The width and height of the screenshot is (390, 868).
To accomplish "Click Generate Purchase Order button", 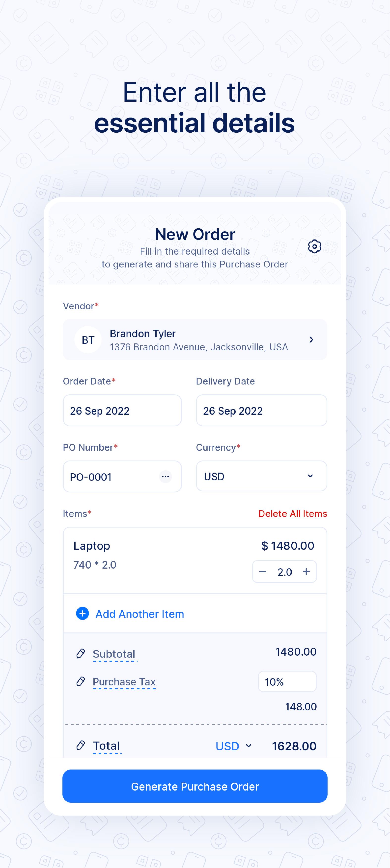I will [x=195, y=786].
